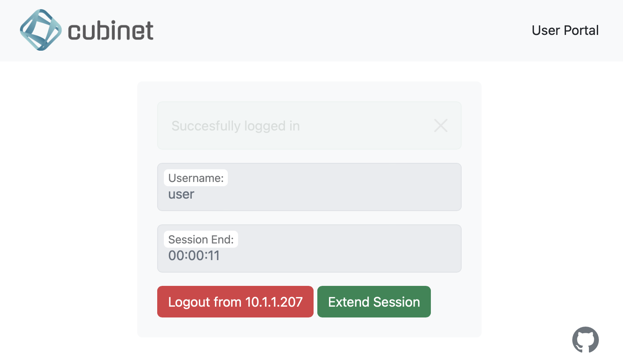The width and height of the screenshot is (623, 364).
Task: Select the "user" username value
Action: (181, 194)
